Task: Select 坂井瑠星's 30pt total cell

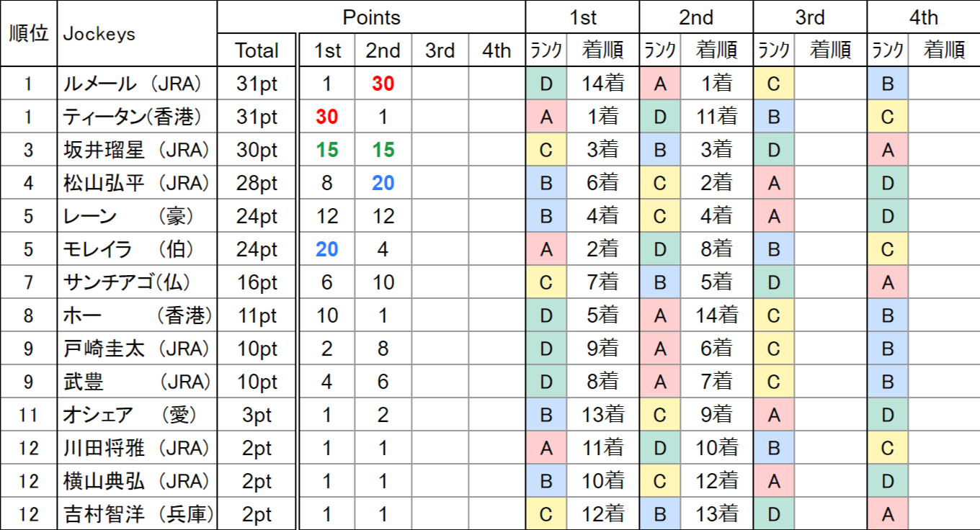Action: point(257,150)
